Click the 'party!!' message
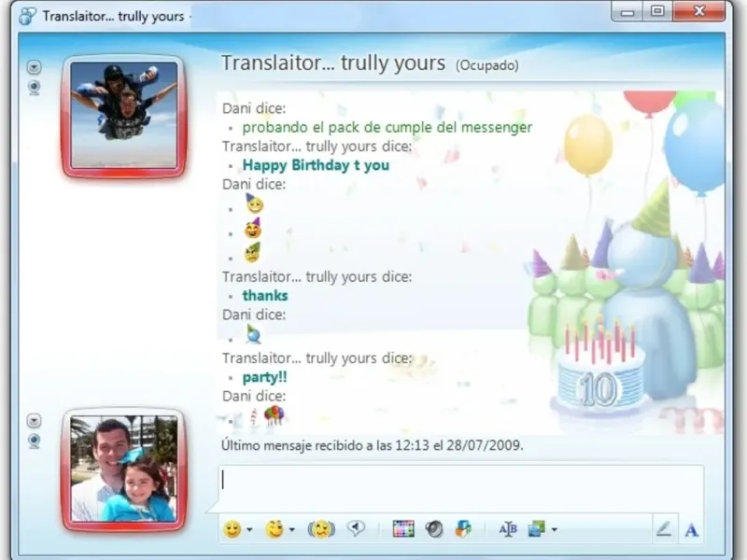This screenshot has width=747, height=560. pyautogui.click(x=265, y=377)
